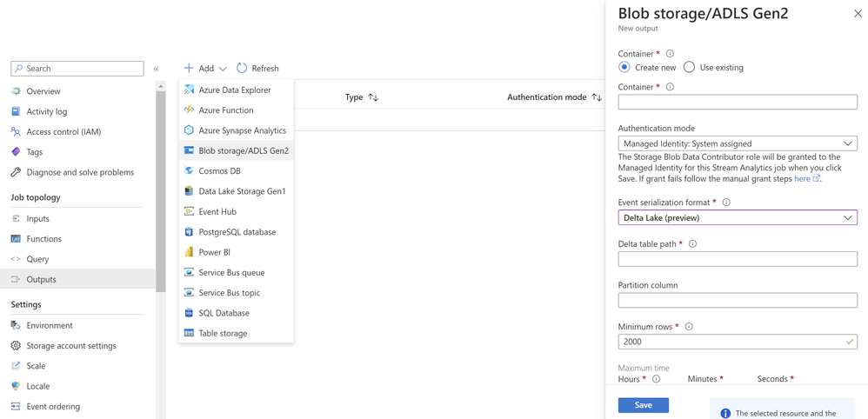Click the Container name input field
This screenshot has height=419, width=868.
[738, 102]
